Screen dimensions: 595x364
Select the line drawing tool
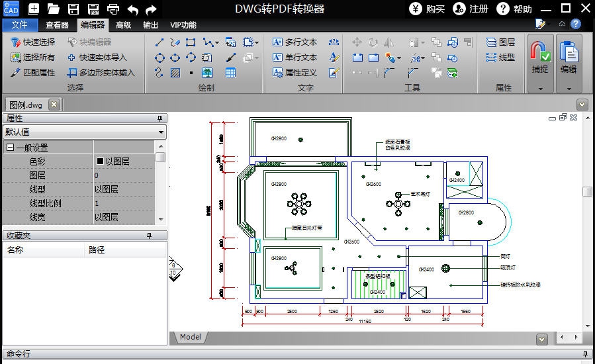(x=160, y=42)
